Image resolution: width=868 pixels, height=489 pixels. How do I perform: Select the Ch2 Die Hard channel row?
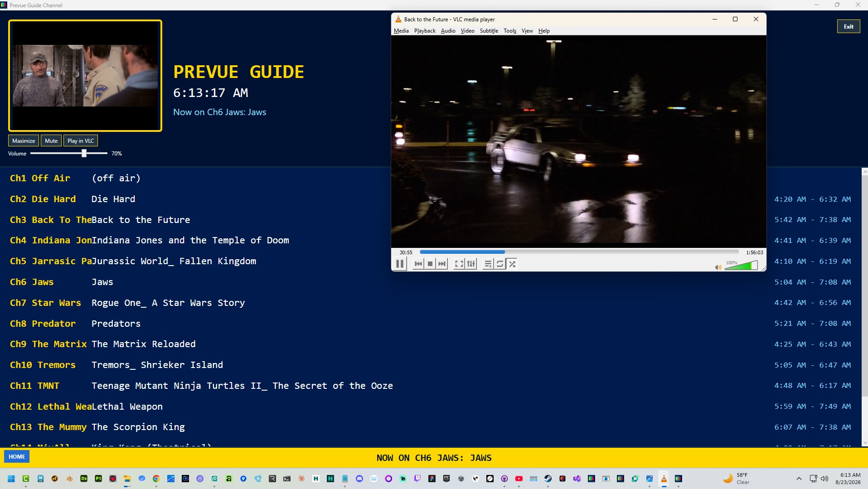coord(431,199)
